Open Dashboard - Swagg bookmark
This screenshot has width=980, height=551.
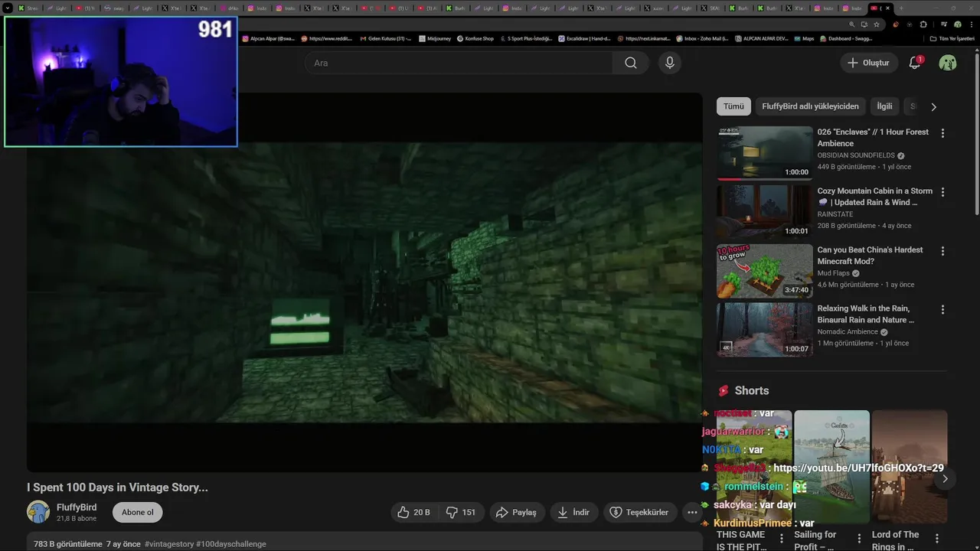845,38
